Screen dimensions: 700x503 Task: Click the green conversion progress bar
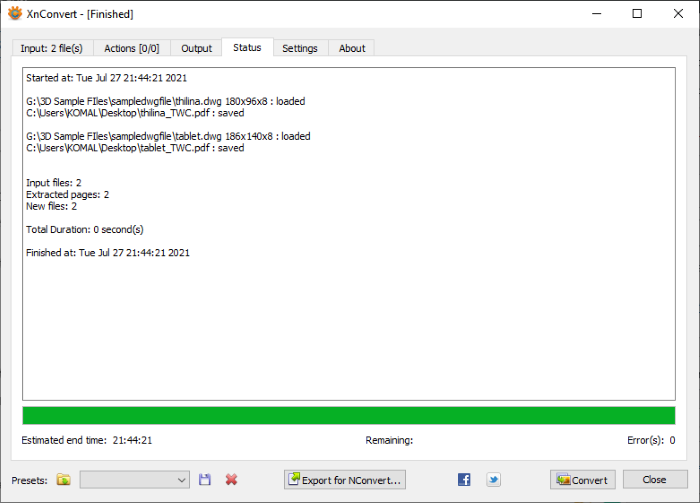(349, 416)
